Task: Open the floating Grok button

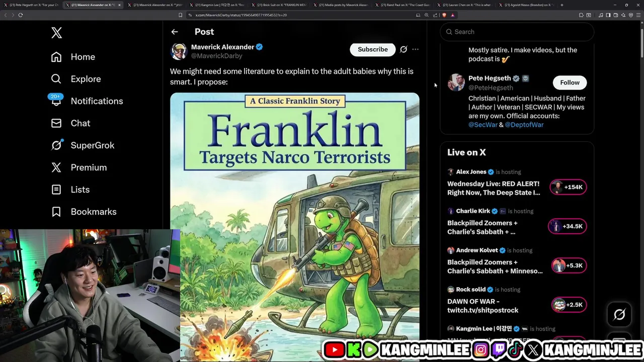Action: pos(619,315)
